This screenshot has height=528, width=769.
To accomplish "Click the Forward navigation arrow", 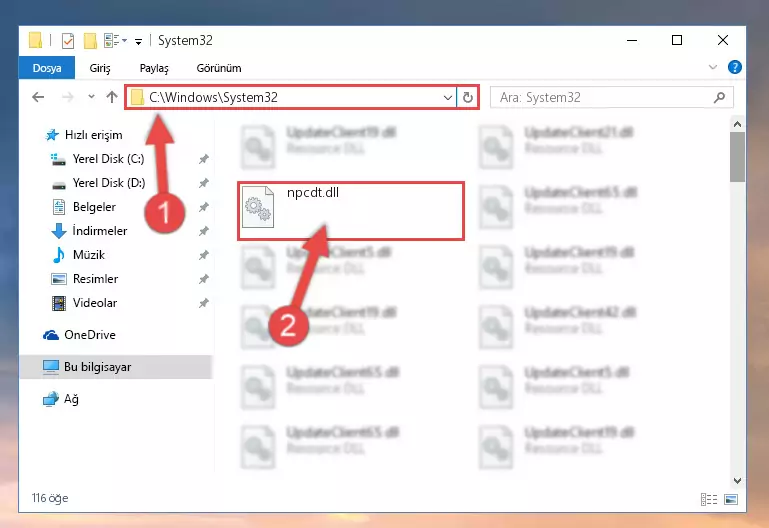I will click(x=68, y=97).
